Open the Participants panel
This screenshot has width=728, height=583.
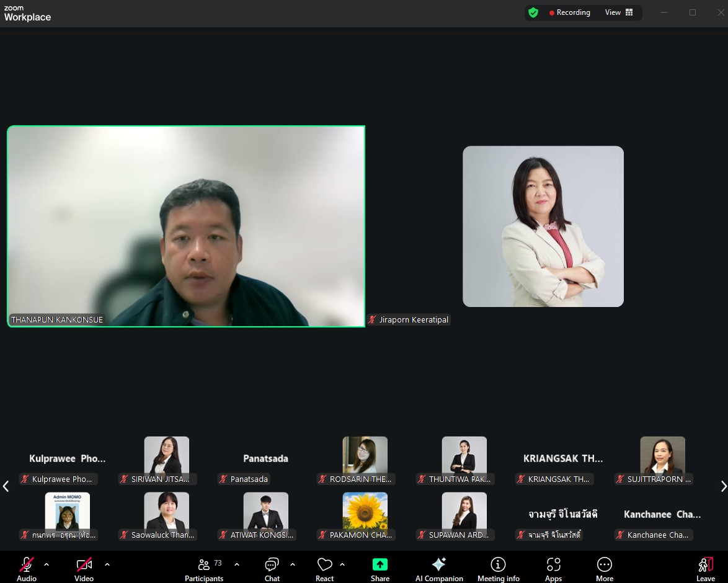coord(203,569)
